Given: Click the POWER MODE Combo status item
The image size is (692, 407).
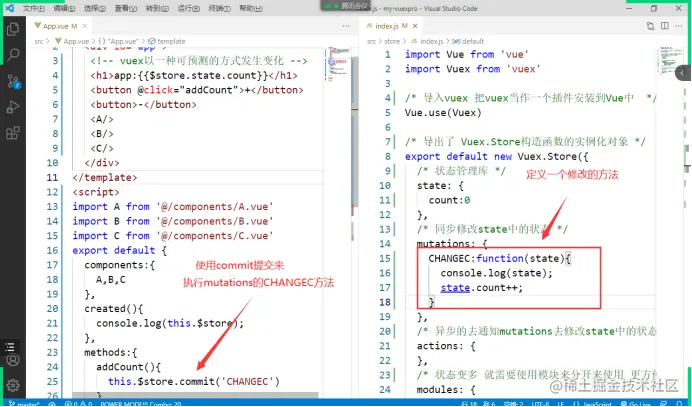Looking at the screenshot, I should 141,404.
